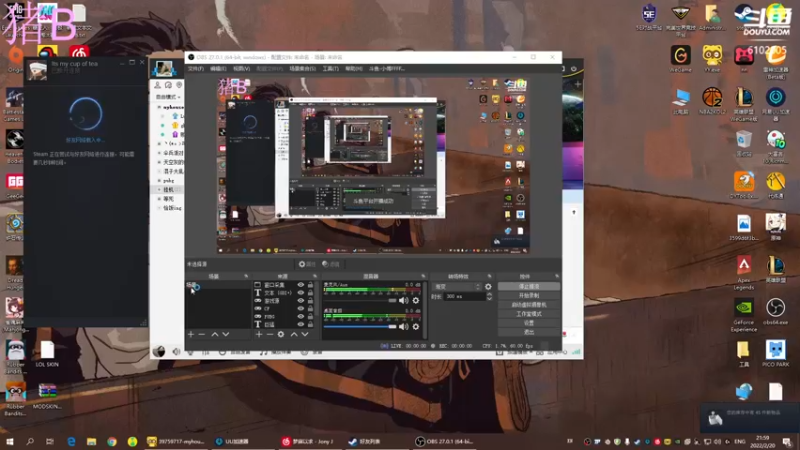Open WeGame desktop shortcut
Viewport: 800px width, 450px height.
681,59
